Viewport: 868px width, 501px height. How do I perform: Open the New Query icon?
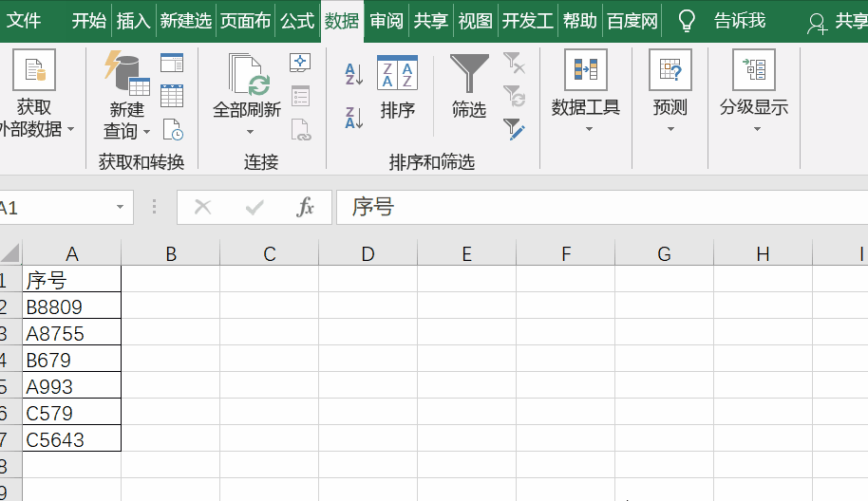click(x=126, y=72)
